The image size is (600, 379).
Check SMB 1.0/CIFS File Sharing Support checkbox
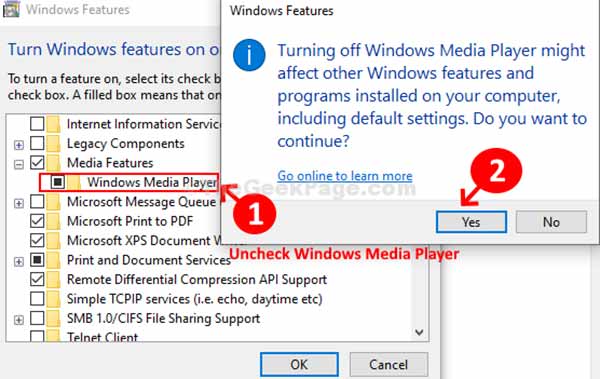click(x=37, y=318)
